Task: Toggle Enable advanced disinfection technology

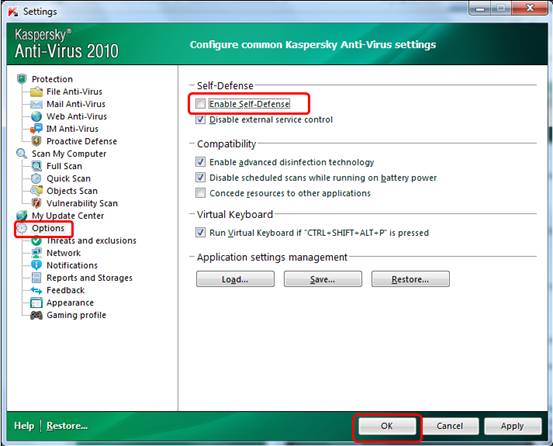Action: [200, 162]
